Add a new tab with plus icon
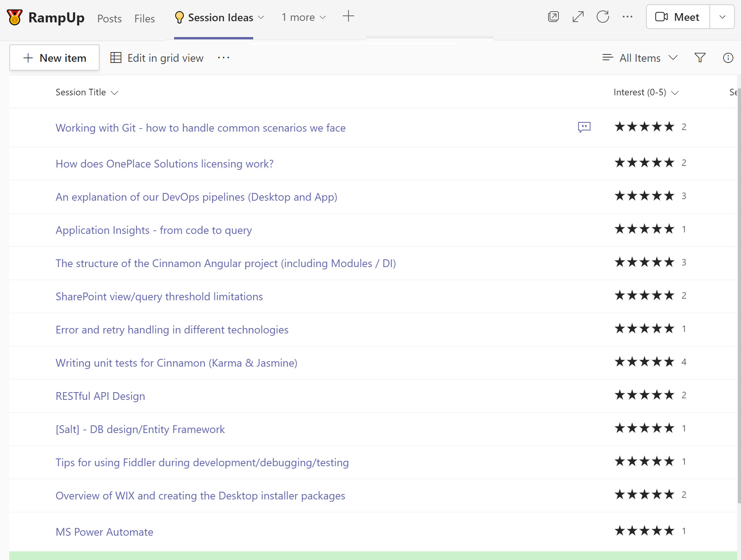 (x=348, y=17)
